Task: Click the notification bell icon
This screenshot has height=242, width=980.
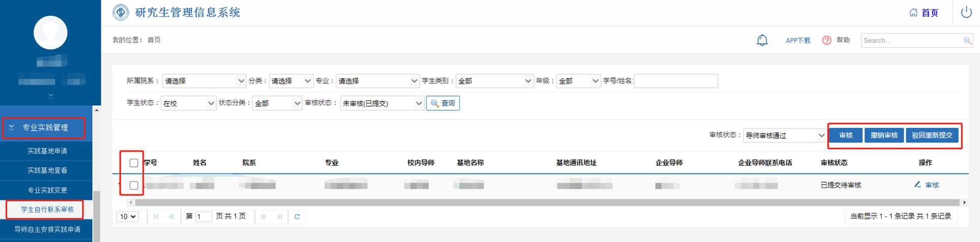Action: [x=762, y=40]
